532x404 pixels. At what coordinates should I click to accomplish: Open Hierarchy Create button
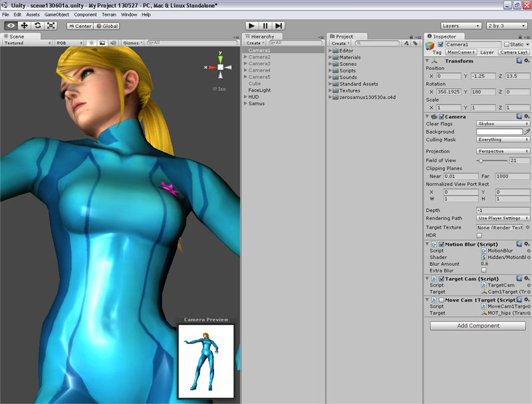click(255, 43)
